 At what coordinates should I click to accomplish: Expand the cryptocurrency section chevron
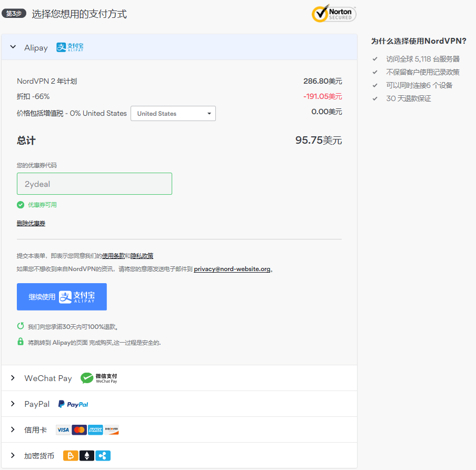[x=13, y=455]
